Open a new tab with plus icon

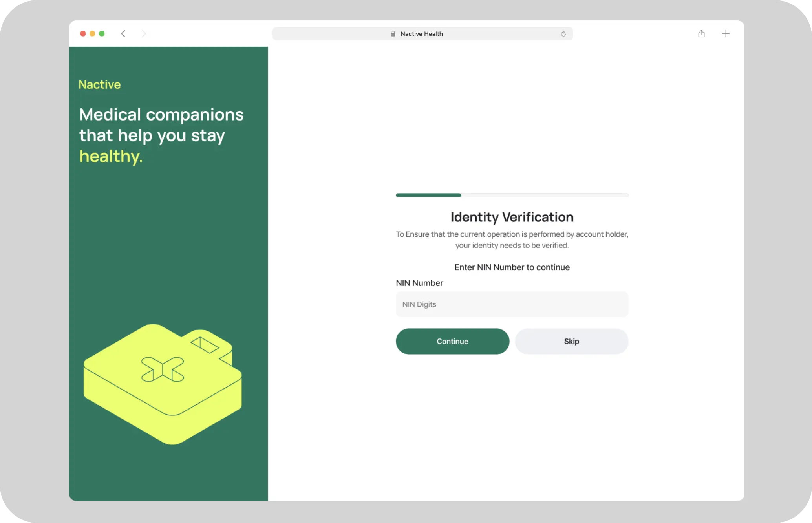point(726,34)
